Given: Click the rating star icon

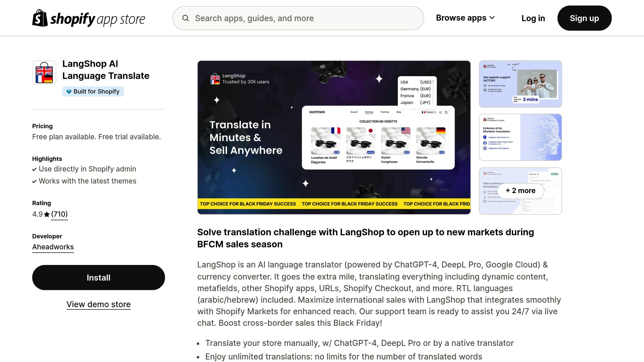Looking at the screenshot, I should point(47,214).
